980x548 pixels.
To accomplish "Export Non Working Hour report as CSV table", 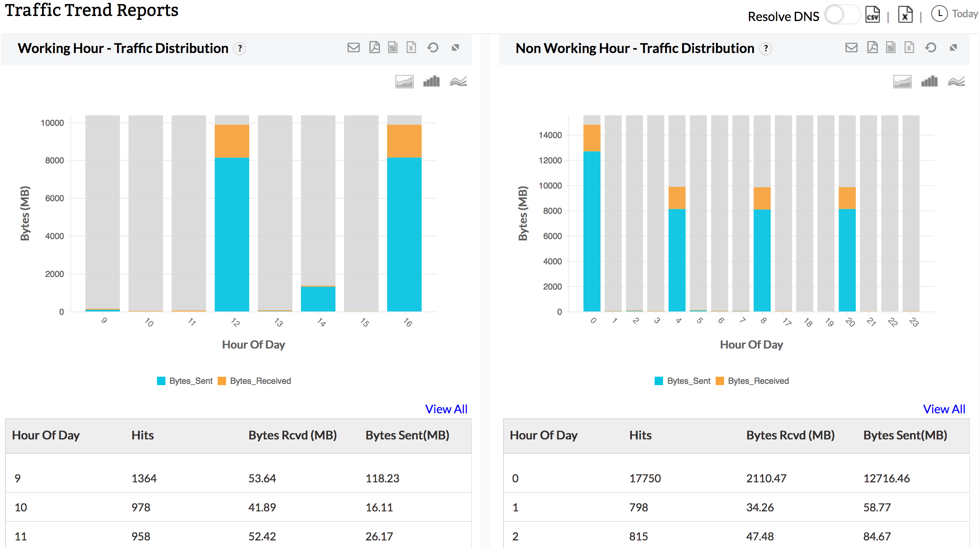I will (x=891, y=48).
